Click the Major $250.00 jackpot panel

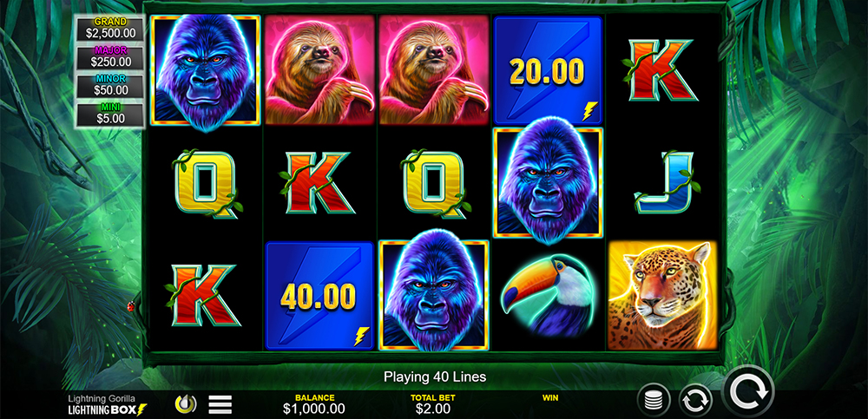click(x=111, y=57)
